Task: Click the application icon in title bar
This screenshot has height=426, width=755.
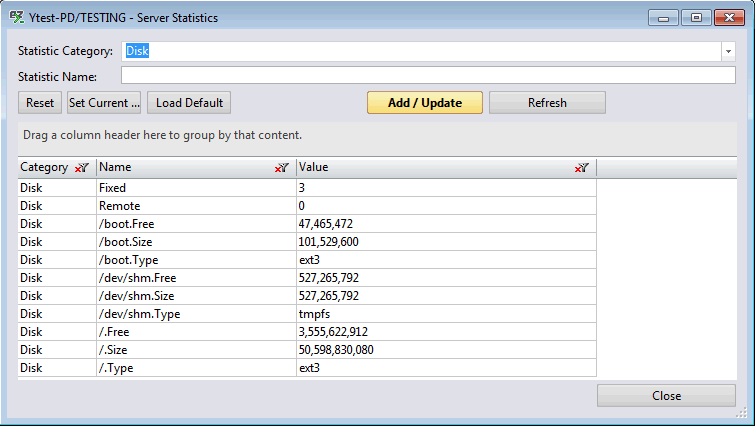Action: click(x=17, y=18)
